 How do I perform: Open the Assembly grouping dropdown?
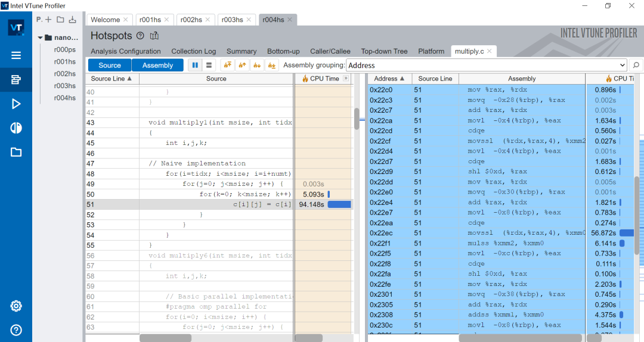487,66
